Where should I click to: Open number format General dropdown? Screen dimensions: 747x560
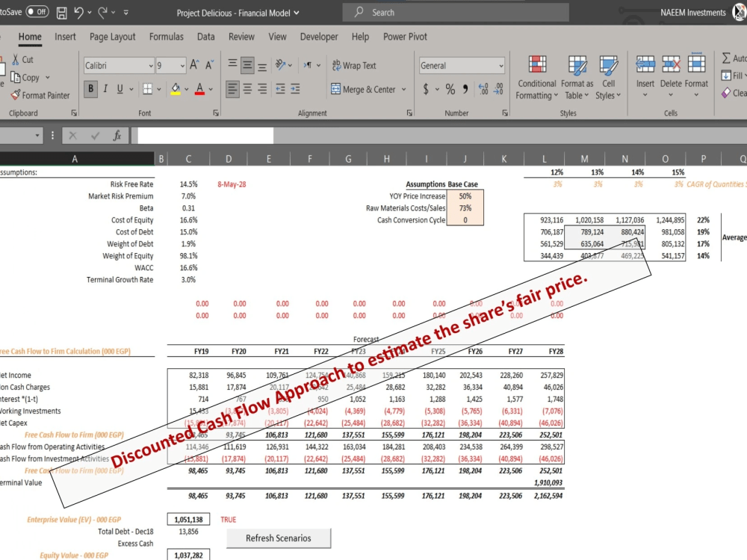(500, 66)
